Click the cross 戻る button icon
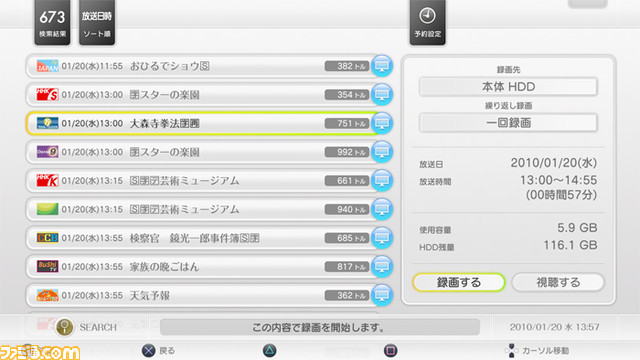 148,350
